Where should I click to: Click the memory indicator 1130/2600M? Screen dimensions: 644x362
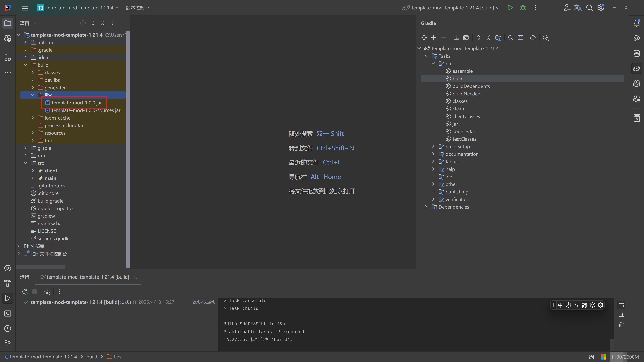[625, 357]
